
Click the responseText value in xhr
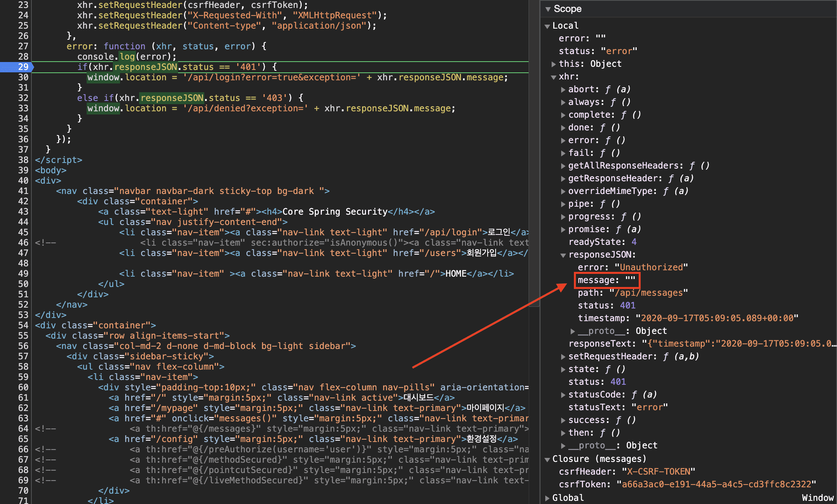coord(739,343)
